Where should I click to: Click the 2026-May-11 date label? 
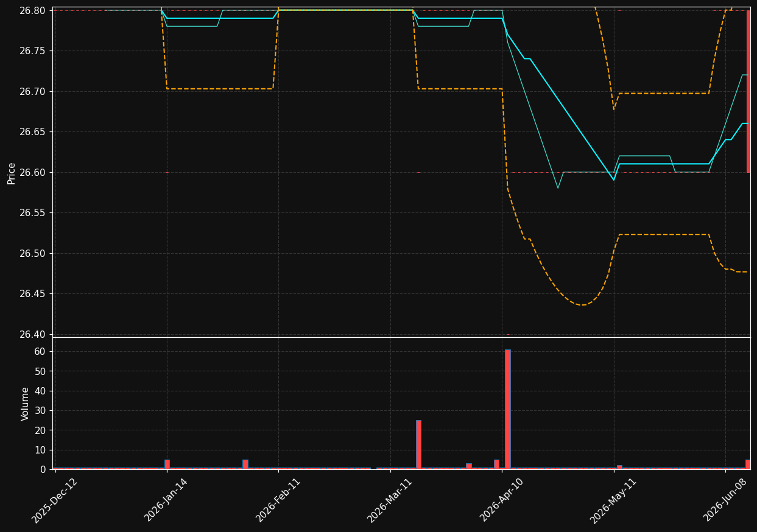(613, 500)
